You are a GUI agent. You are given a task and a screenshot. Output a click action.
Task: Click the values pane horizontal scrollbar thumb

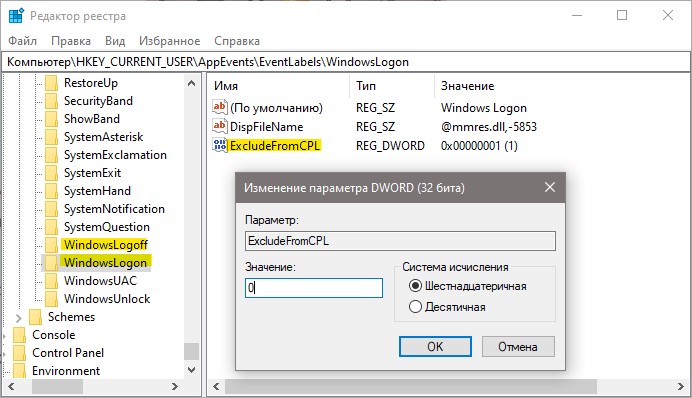point(411,387)
